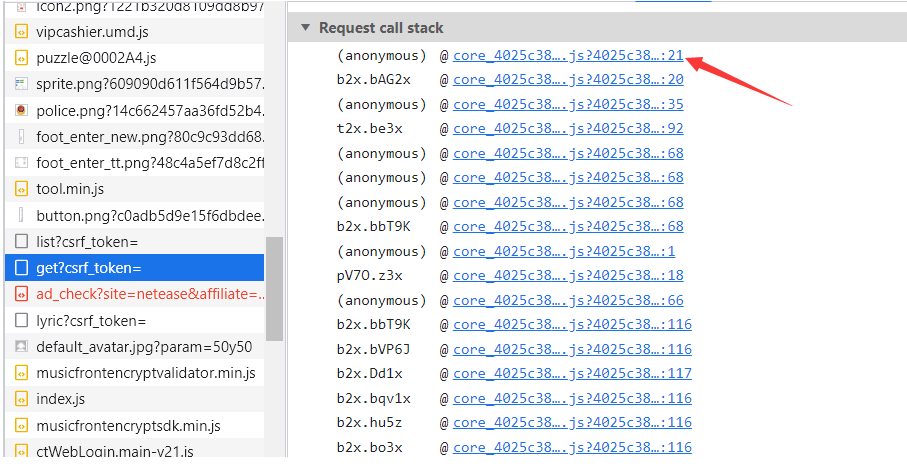
Task: Click the script icon beside index.js
Action: click(21, 399)
